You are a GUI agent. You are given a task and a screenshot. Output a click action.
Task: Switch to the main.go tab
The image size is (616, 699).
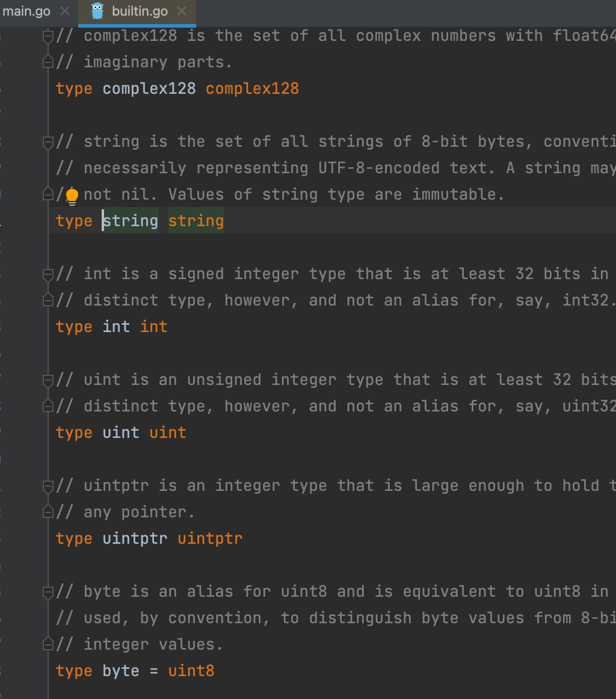(26, 11)
